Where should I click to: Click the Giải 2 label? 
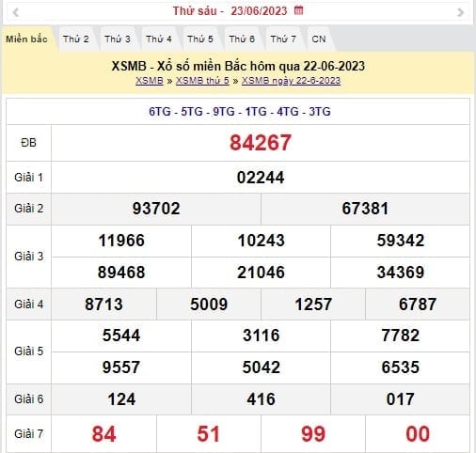coord(28,209)
